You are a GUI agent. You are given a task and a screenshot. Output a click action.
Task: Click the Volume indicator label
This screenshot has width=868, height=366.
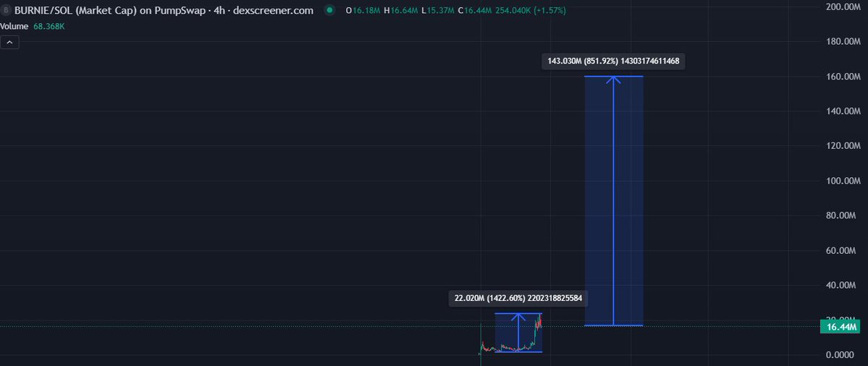(14, 26)
